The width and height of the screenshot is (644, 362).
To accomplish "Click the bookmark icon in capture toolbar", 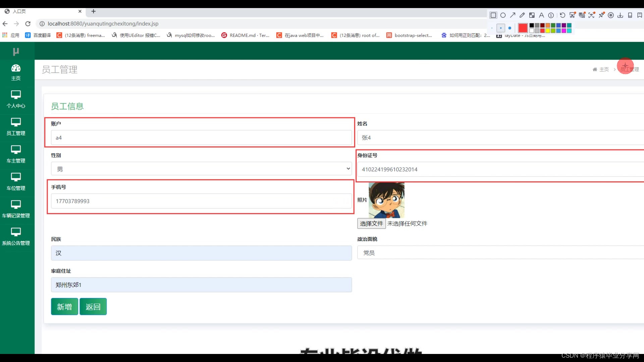I will (x=640, y=15).
